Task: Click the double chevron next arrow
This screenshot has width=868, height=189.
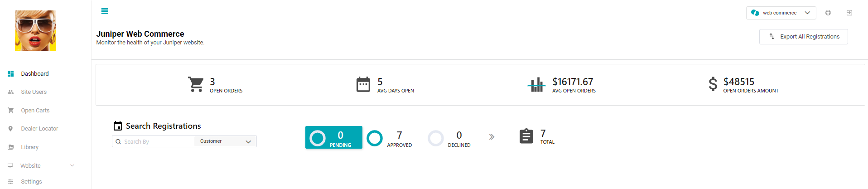Action: point(492,137)
